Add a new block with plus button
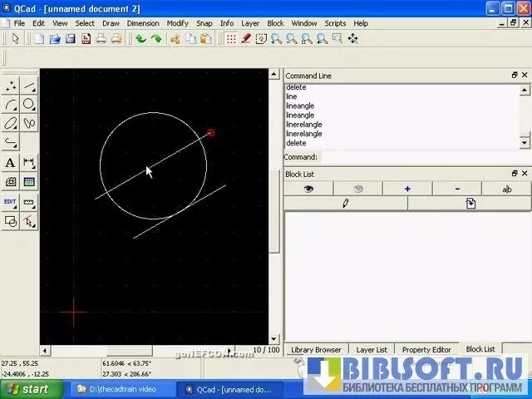 coord(407,189)
